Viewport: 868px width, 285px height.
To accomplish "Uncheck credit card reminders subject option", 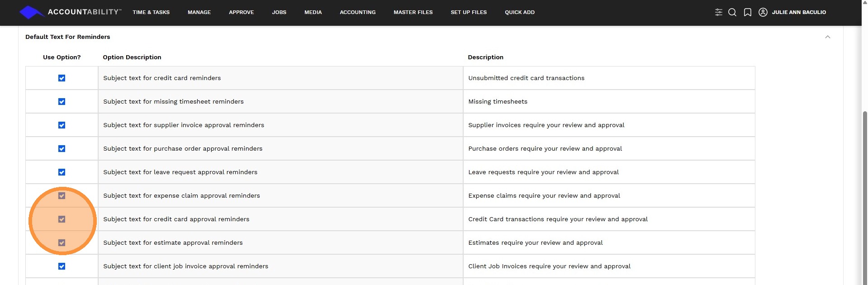I will pyautogui.click(x=62, y=78).
